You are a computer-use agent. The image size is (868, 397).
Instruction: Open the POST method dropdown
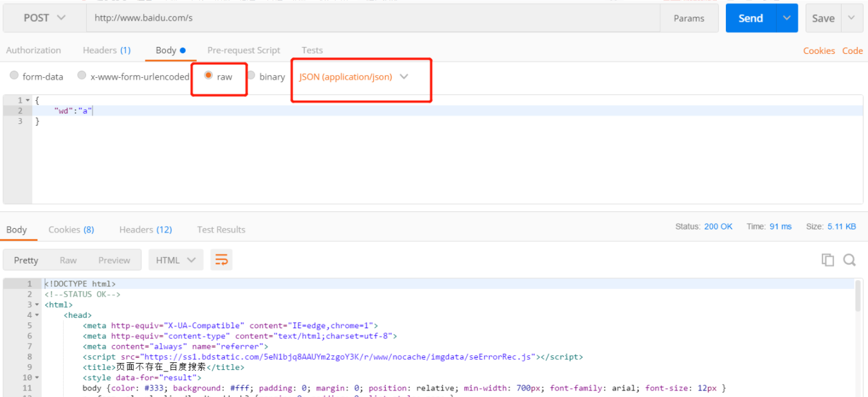point(44,18)
